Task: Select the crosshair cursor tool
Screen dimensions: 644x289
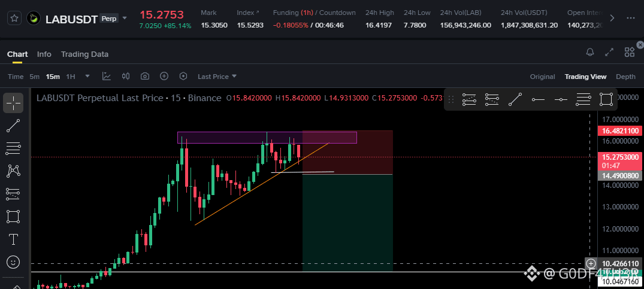Action: tap(13, 103)
